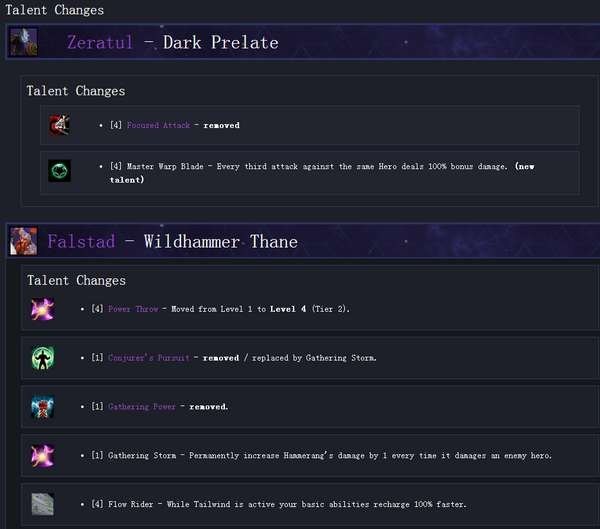Follow the Power Throw talent link

(133, 309)
